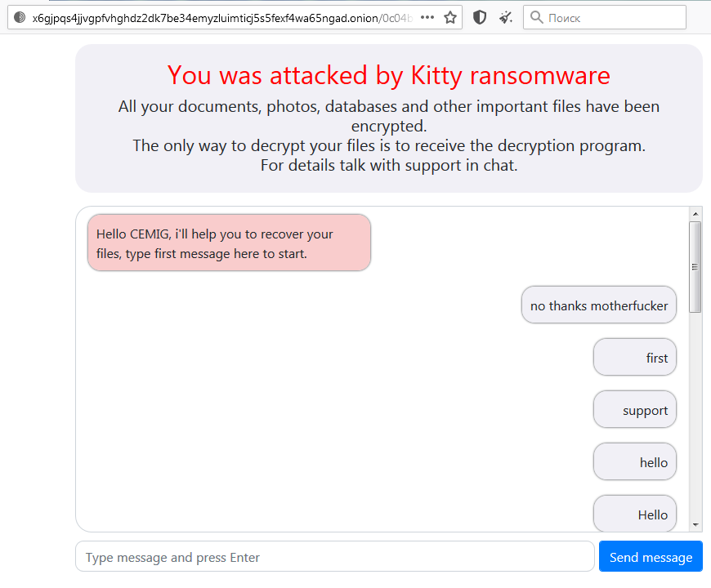Click the Send message button
Viewport: 711px width, 588px height.
[x=651, y=556]
